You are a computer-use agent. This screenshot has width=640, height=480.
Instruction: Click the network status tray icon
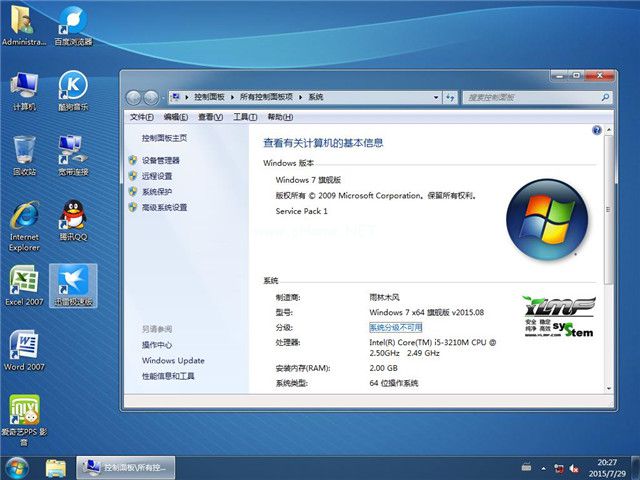click(x=558, y=469)
